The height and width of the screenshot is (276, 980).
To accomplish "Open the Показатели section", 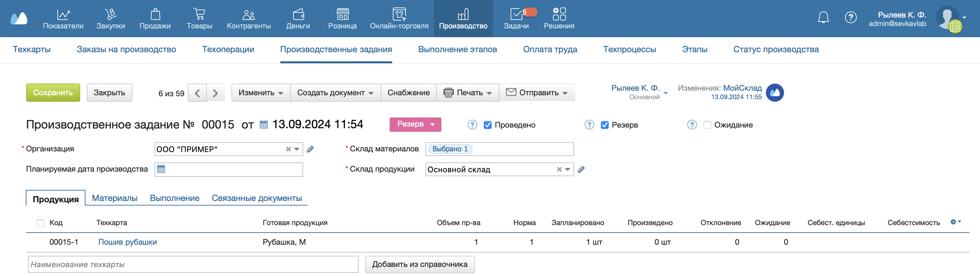I will pos(63,19).
